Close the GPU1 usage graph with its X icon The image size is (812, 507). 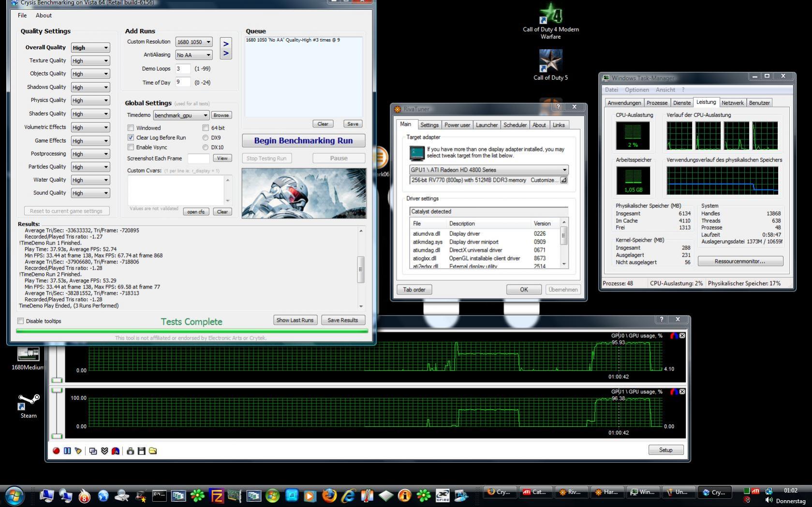click(x=682, y=391)
